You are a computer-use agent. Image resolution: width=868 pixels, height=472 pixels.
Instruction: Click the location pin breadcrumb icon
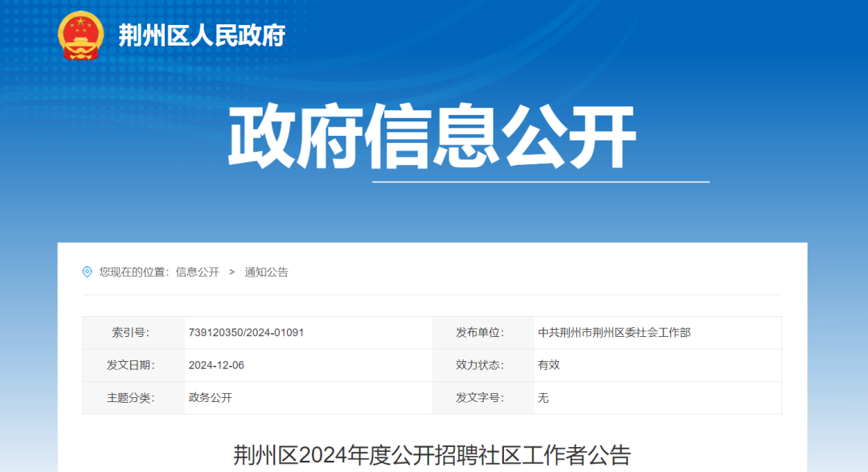point(86,273)
